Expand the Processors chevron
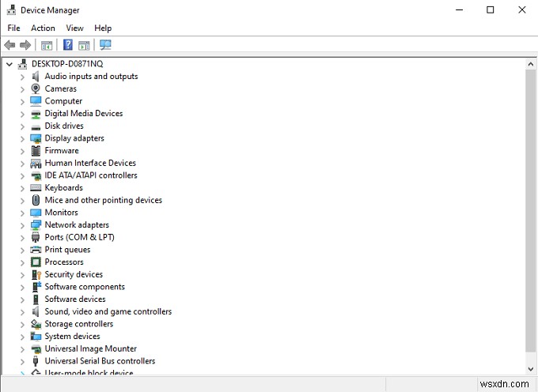 tap(22, 262)
